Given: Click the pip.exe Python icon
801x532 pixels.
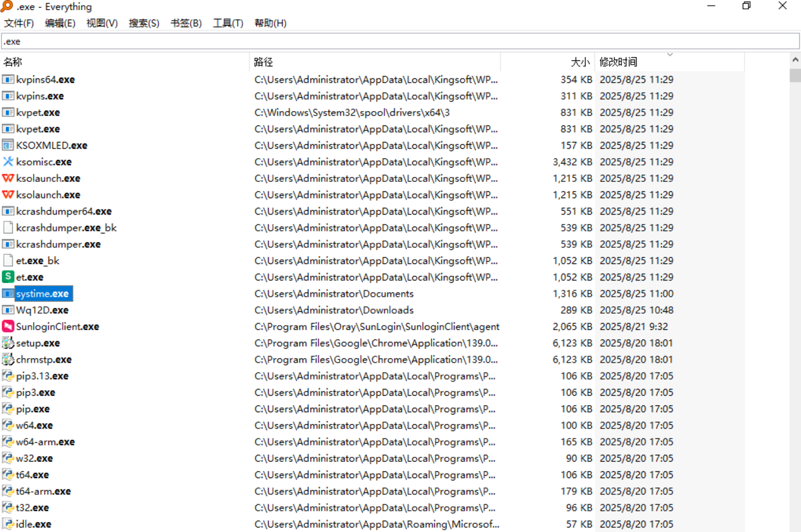Looking at the screenshot, I should (8, 409).
